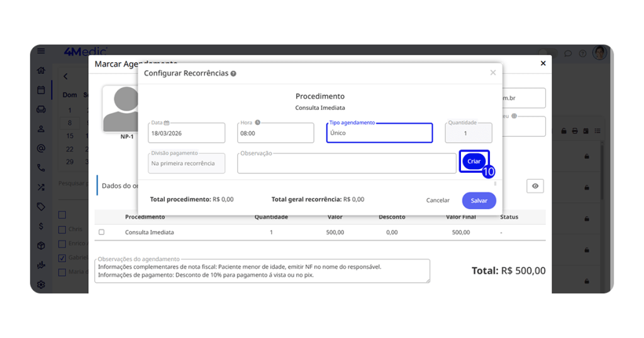Click the Observação text field
The image size is (644, 338).
tap(347, 164)
